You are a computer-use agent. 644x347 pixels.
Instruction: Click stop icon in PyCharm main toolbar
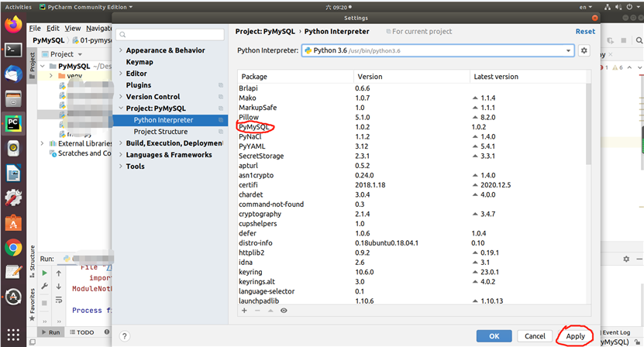[624, 40]
